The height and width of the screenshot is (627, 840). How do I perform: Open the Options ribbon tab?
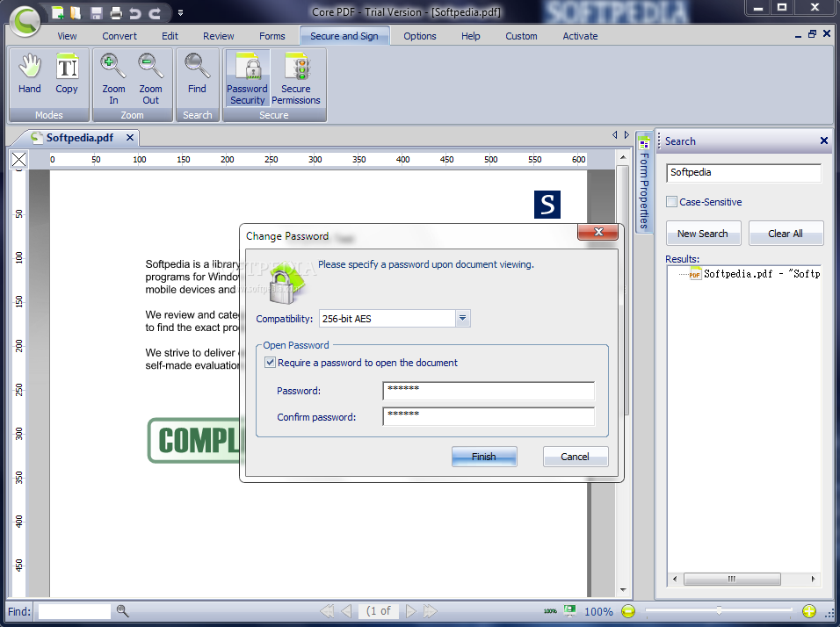419,36
